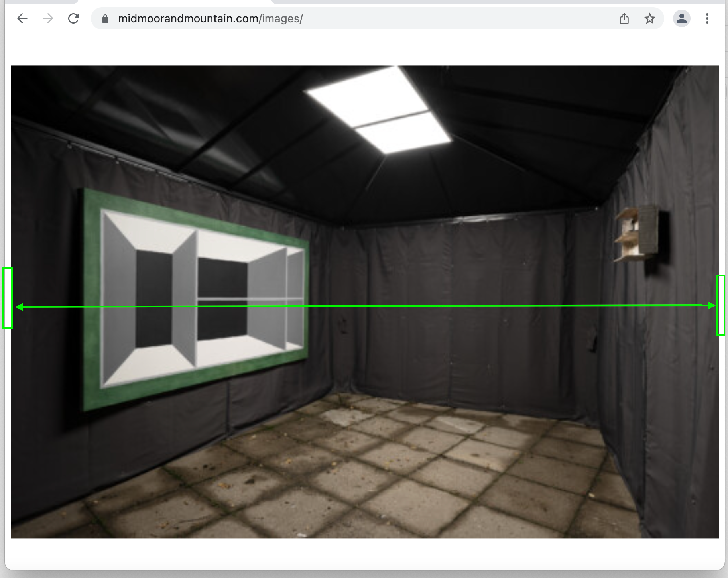
Task: View site information via the padlock icon
Action: pos(105,19)
